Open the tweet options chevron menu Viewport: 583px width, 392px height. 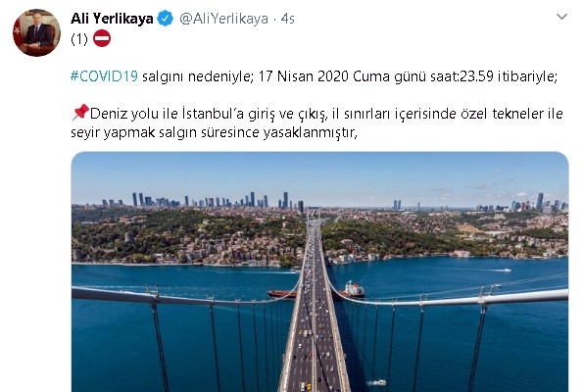click(x=561, y=17)
